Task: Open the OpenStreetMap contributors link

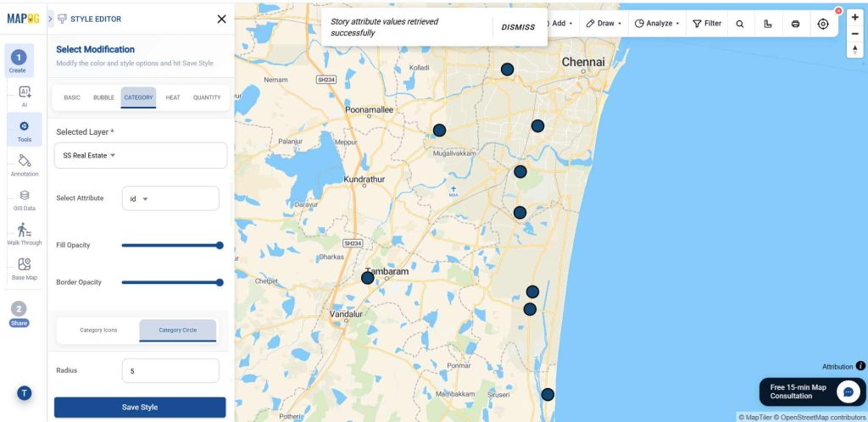Action: coord(819,417)
